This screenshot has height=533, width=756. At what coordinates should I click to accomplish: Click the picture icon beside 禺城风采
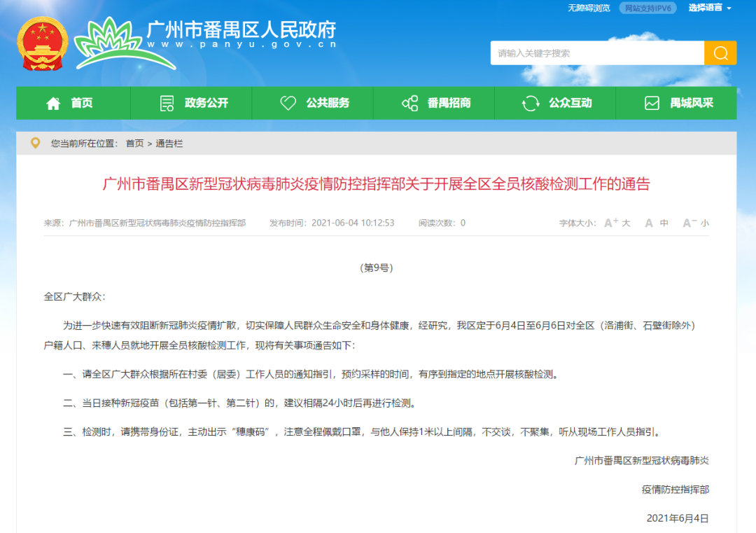(x=652, y=102)
